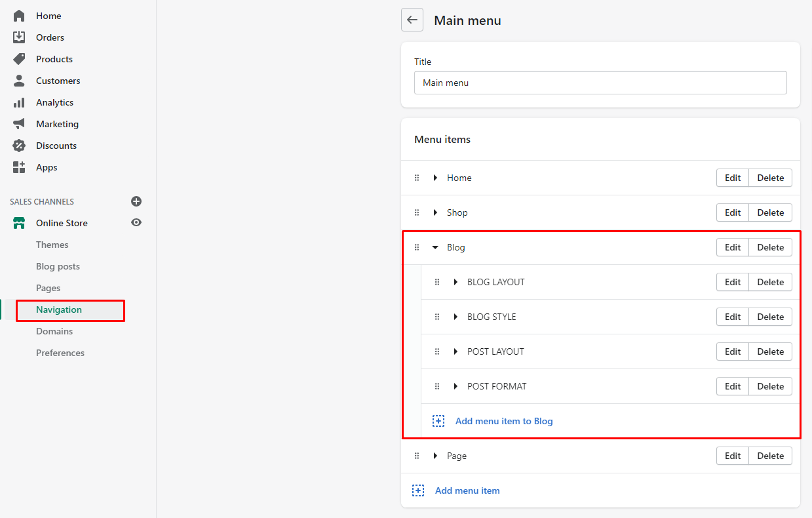Screen dimensions: 812x518
Task: Click the plus icon beside Sales Channels
Action: [136, 201]
